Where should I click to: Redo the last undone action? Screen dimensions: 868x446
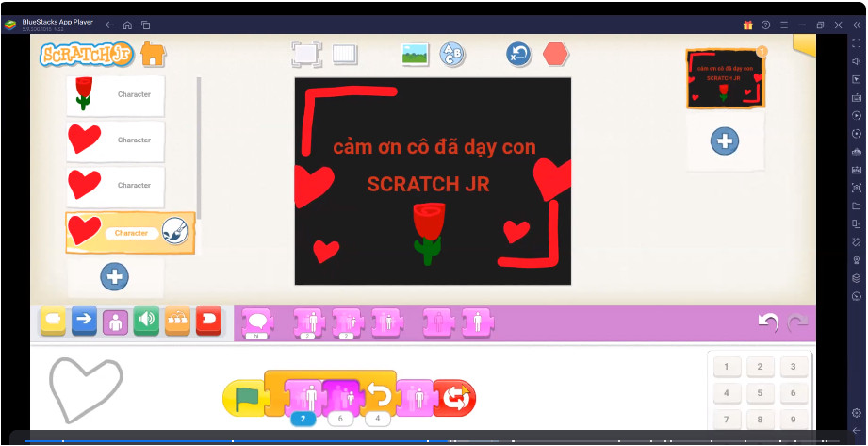[797, 322]
